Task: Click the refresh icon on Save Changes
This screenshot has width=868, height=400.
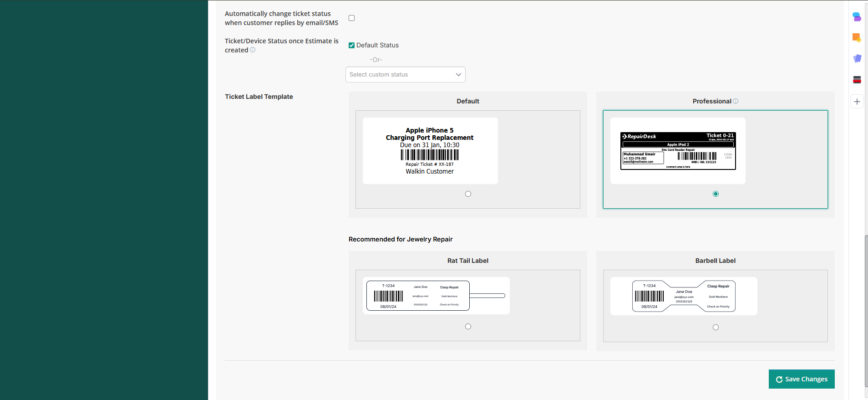Action: (779, 379)
